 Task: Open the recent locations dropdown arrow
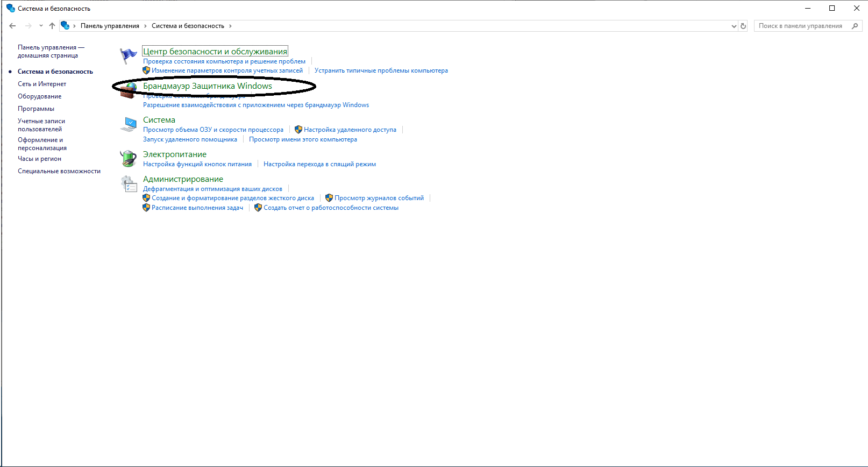tap(41, 26)
